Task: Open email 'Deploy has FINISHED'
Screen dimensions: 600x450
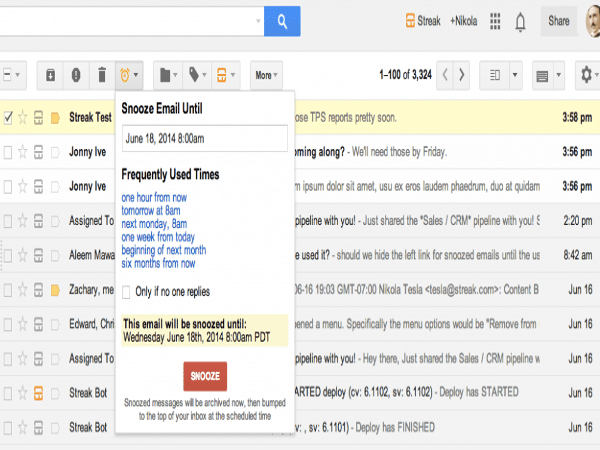Action: pos(300,427)
